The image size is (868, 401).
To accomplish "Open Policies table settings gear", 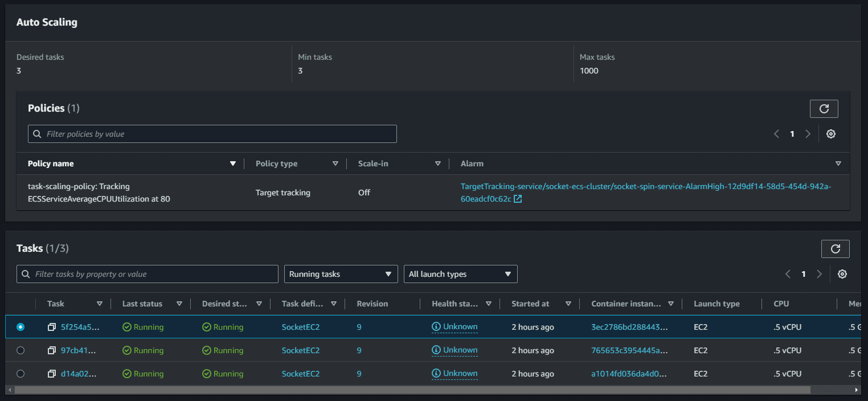I will click(x=830, y=134).
